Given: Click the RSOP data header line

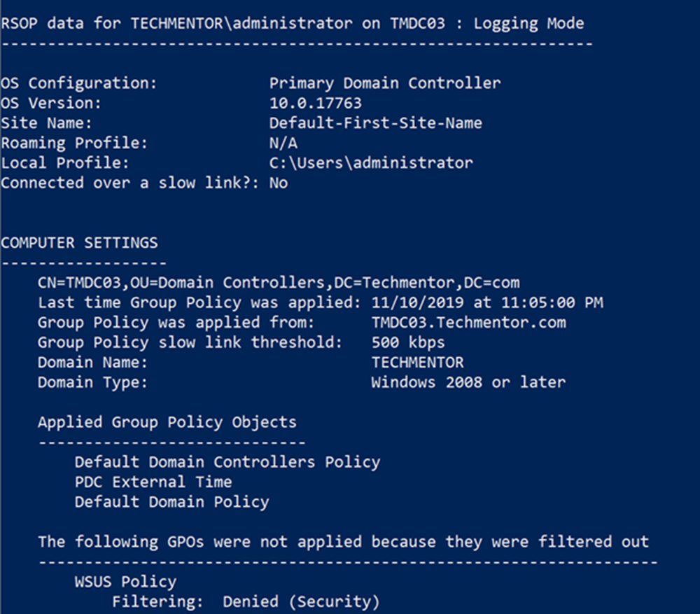Looking at the screenshot, I should click(x=292, y=23).
